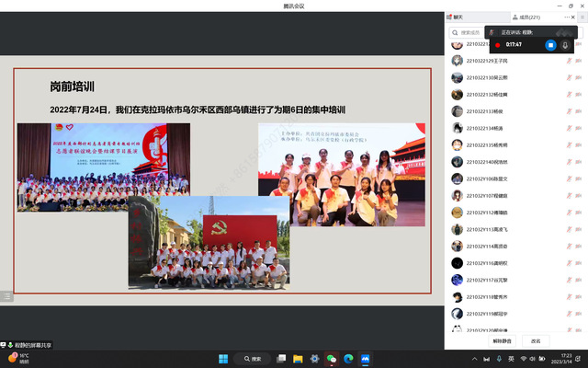Toggle the microphone icon for member 2210322134
This screenshot has height=368, width=588.
click(x=569, y=129)
